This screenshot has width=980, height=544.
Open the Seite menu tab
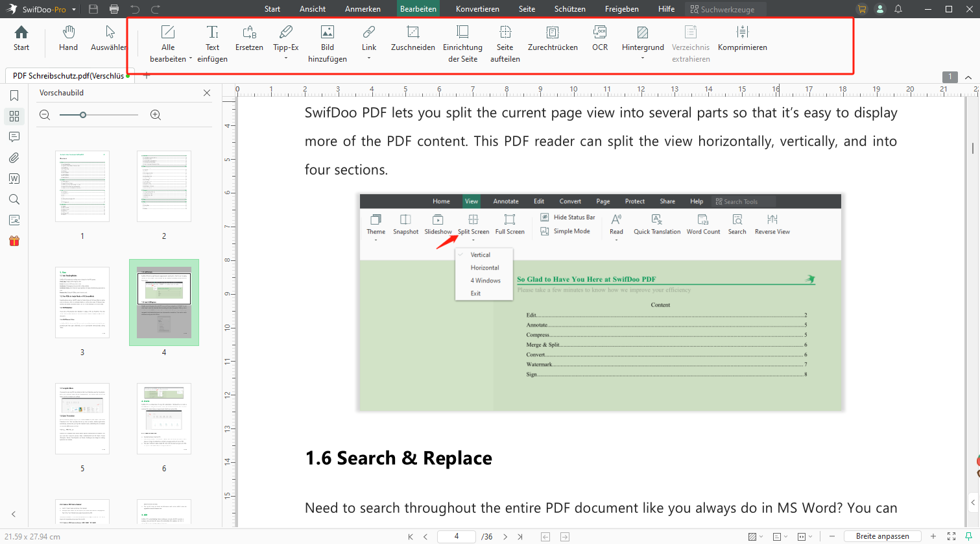[x=527, y=9]
